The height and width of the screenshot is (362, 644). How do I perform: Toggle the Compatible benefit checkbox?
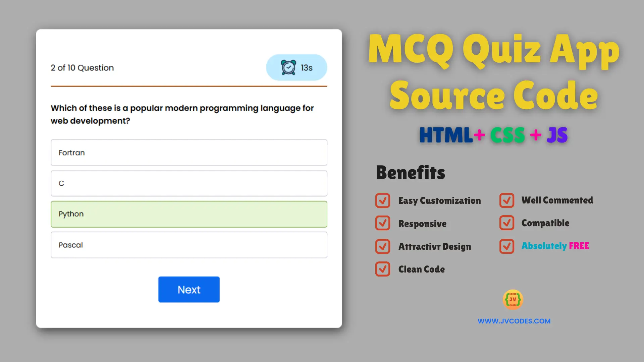pos(506,223)
